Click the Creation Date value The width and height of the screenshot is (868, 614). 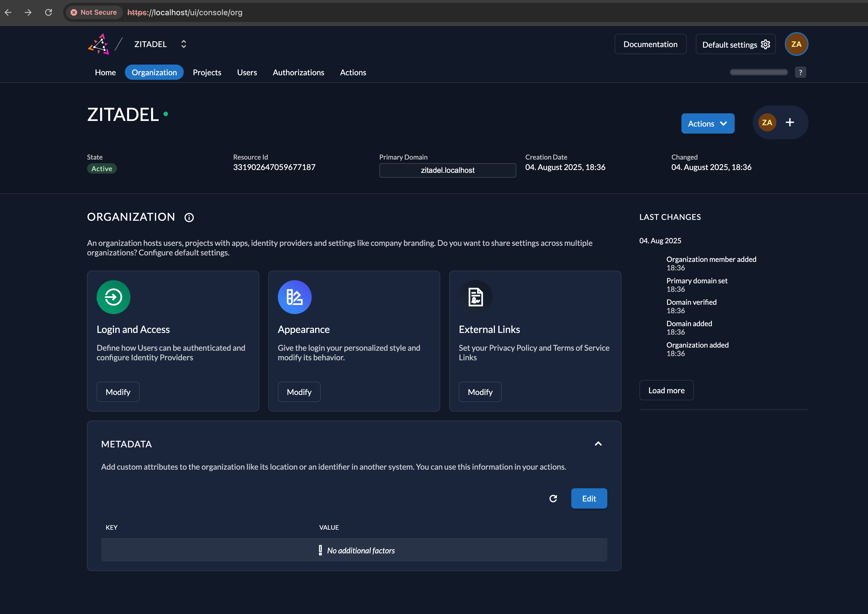coord(565,167)
